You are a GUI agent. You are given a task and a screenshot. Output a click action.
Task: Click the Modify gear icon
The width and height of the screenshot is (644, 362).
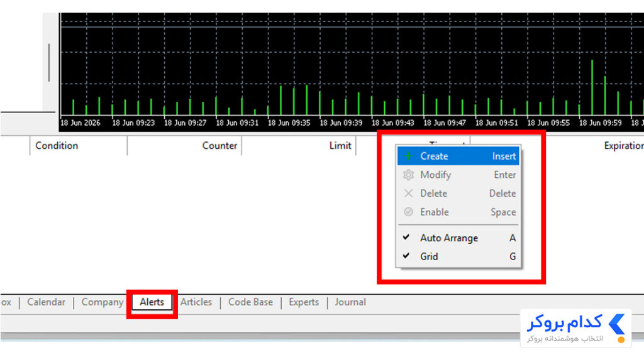click(x=408, y=175)
